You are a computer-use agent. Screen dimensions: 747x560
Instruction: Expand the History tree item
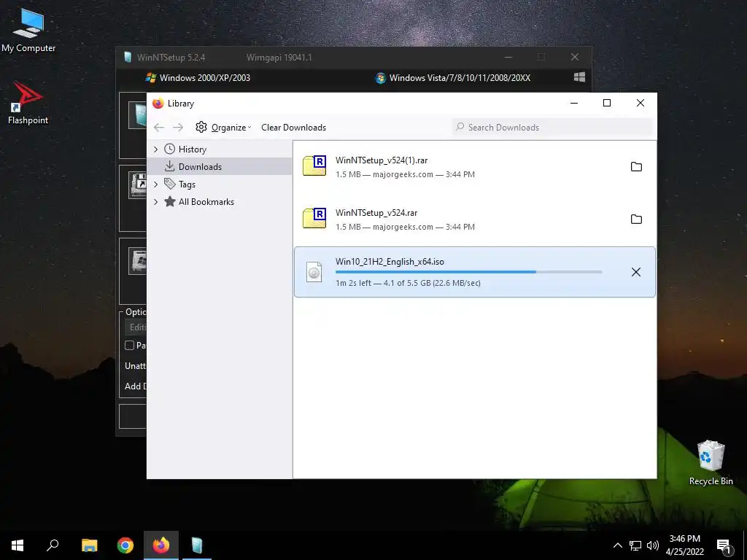(x=156, y=149)
